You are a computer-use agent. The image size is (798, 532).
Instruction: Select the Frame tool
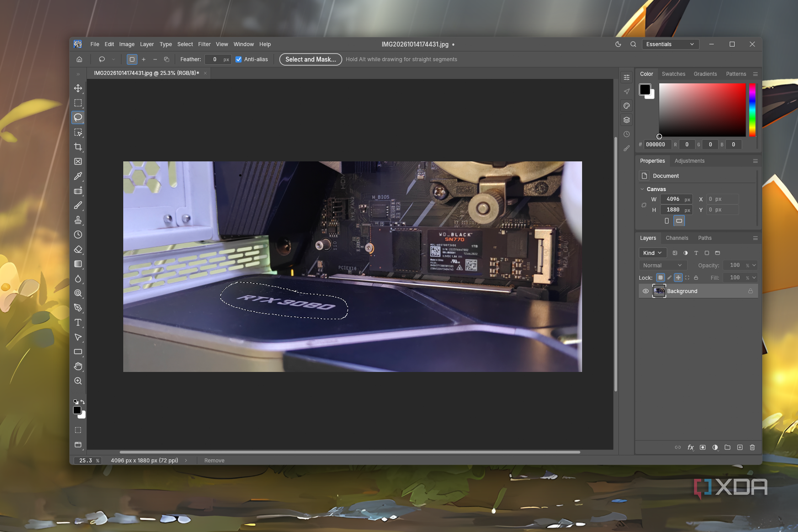click(x=78, y=162)
